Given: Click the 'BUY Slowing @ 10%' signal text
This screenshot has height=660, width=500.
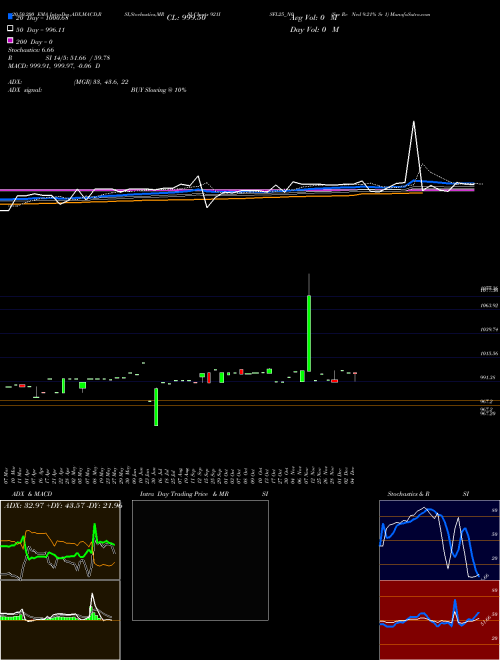Looking at the screenshot, I should [x=158, y=90].
